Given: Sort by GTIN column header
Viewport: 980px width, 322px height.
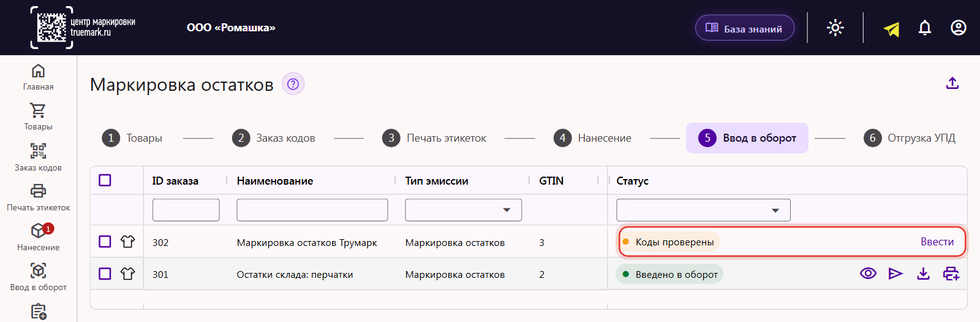Looking at the screenshot, I should 551,181.
